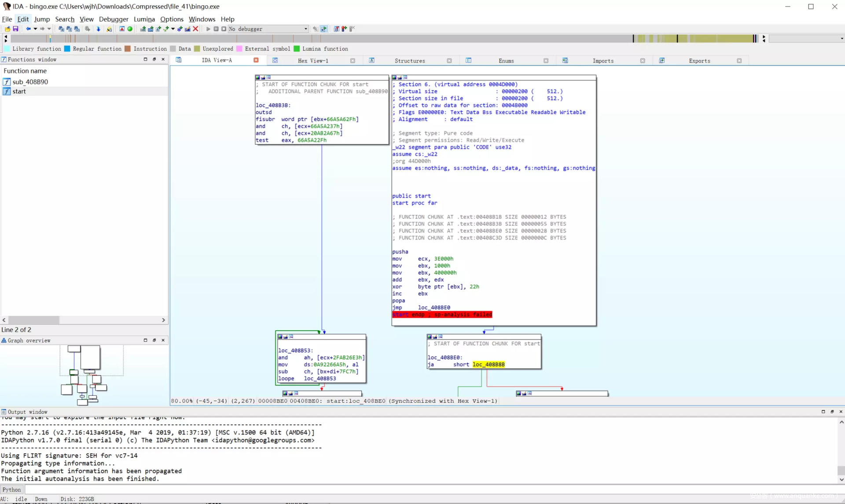Close the IDA View-A tab
Screen dimensions: 845x504
(x=256, y=60)
